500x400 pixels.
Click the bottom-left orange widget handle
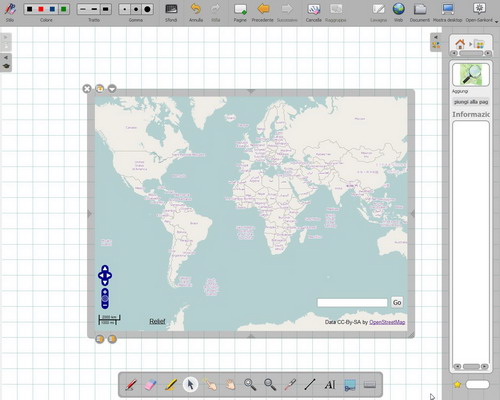pyautogui.click(x=100, y=339)
